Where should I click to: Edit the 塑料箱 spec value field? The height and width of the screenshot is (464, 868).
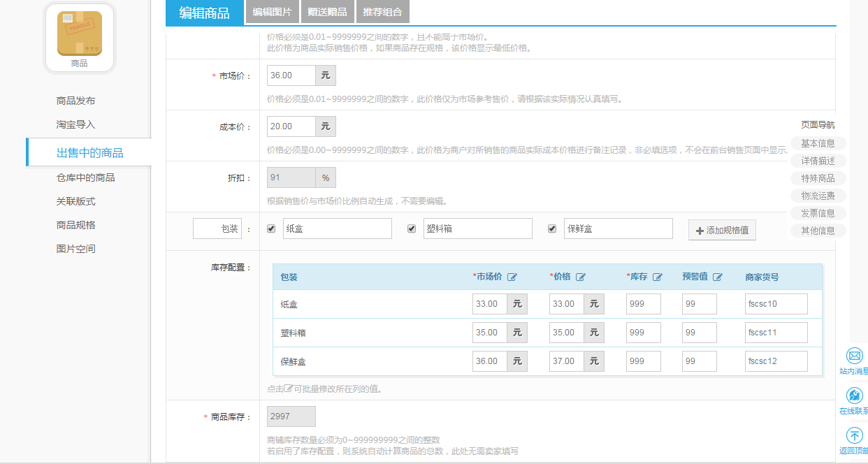478,229
